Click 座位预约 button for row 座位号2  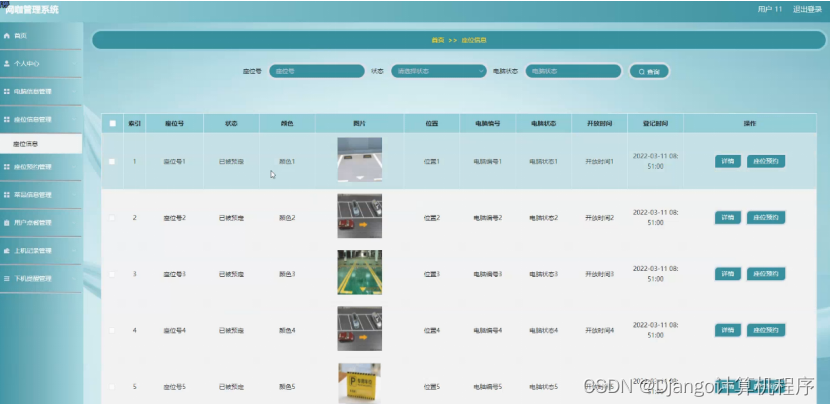coord(766,218)
